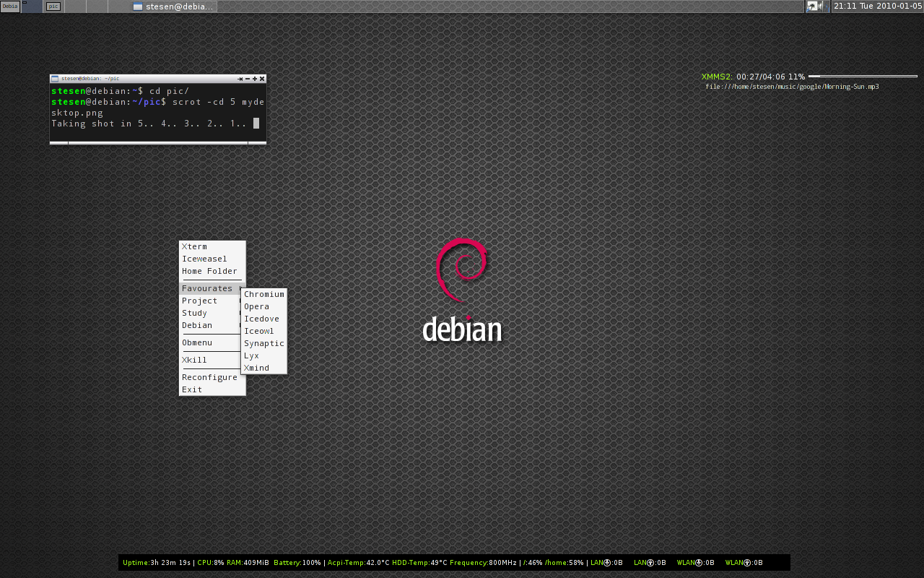The height and width of the screenshot is (578, 924).
Task: Click the XMMS2 playback progress bar
Action: 863,76
